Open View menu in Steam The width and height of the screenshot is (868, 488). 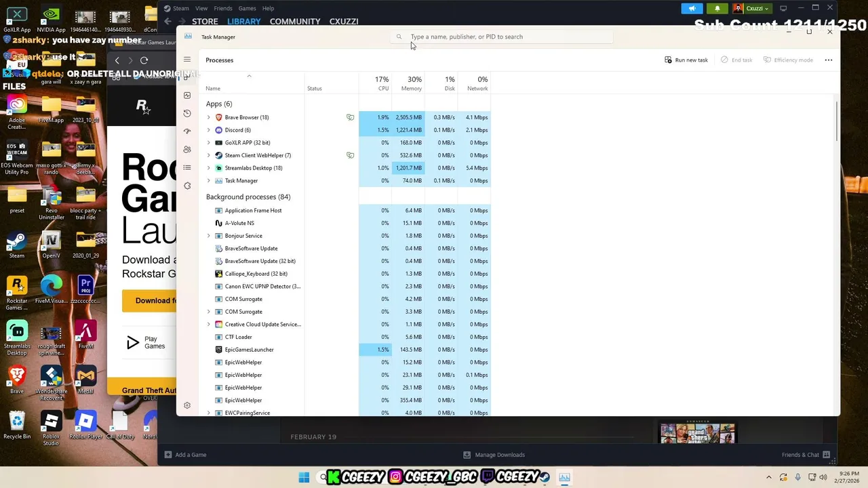pyautogui.click(x=201, y=8)
